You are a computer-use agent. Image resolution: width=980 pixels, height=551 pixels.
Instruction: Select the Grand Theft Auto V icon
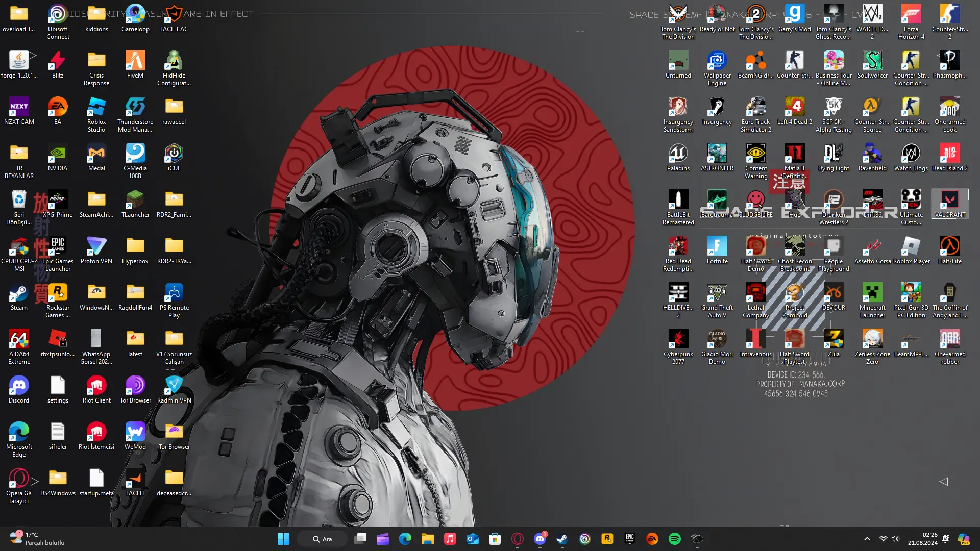pos(717,300)
